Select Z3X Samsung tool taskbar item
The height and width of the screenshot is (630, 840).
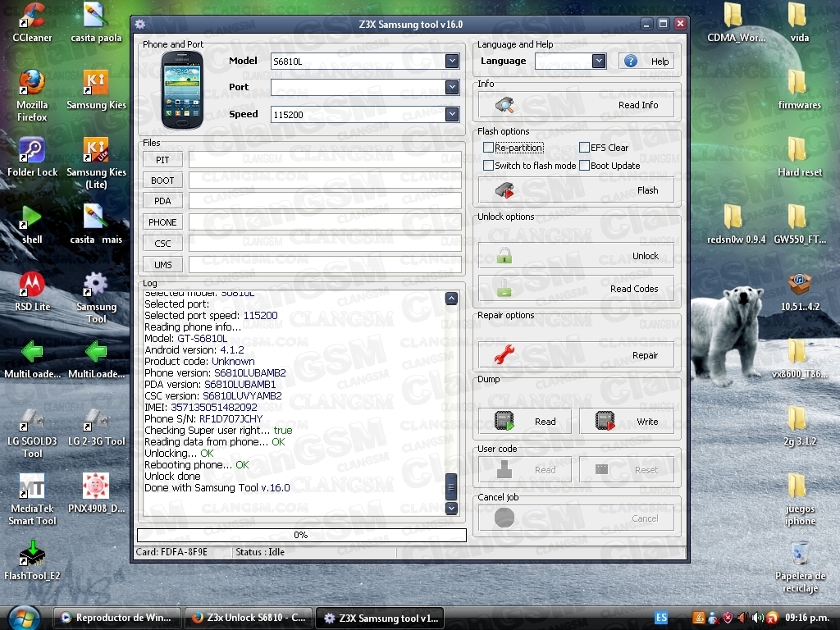pyautogui.click(x=381, y=618)
